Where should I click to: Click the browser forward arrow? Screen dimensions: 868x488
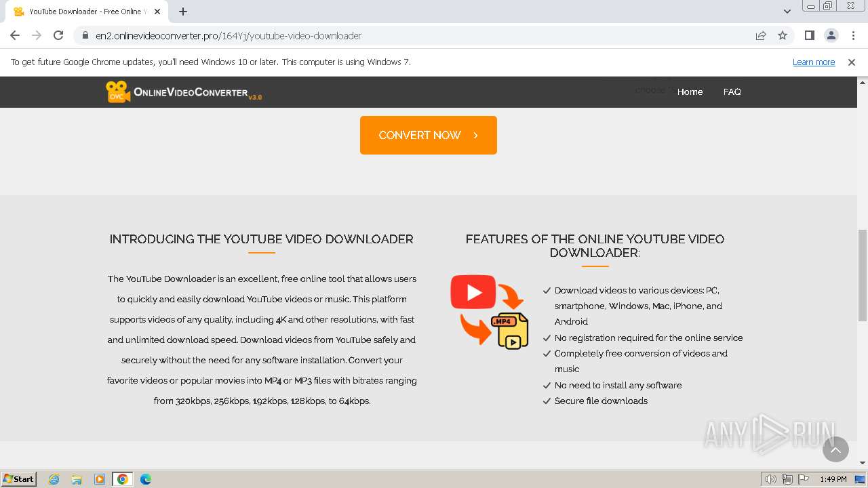tap(37, 35)
